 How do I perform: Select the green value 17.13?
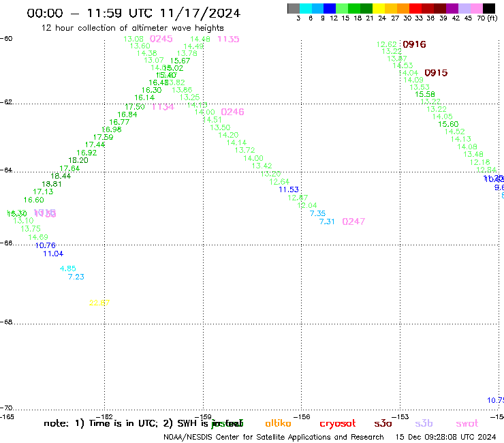[43, 192]
